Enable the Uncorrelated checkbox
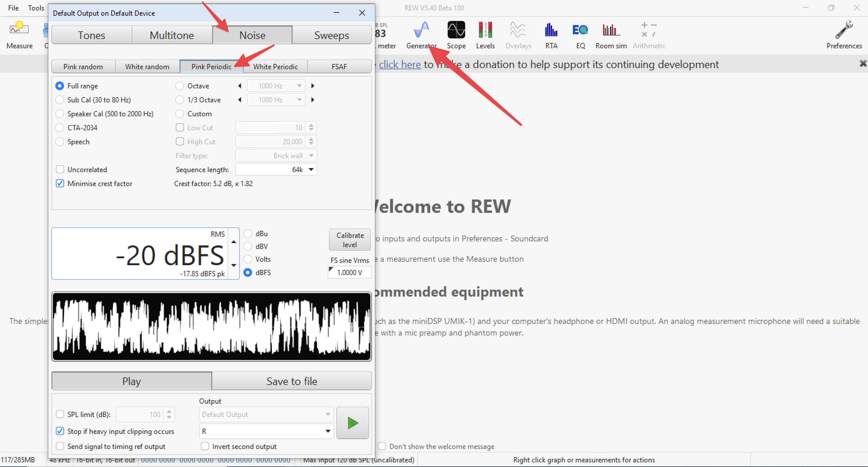The width and height of the screenshot is (868, 467). click(x=60, y=169)
